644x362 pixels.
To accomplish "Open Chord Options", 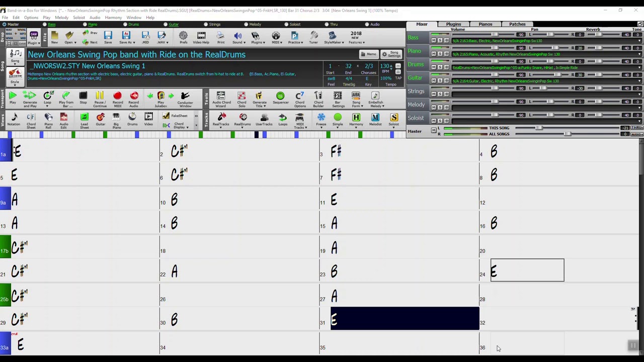I will 299,99.
